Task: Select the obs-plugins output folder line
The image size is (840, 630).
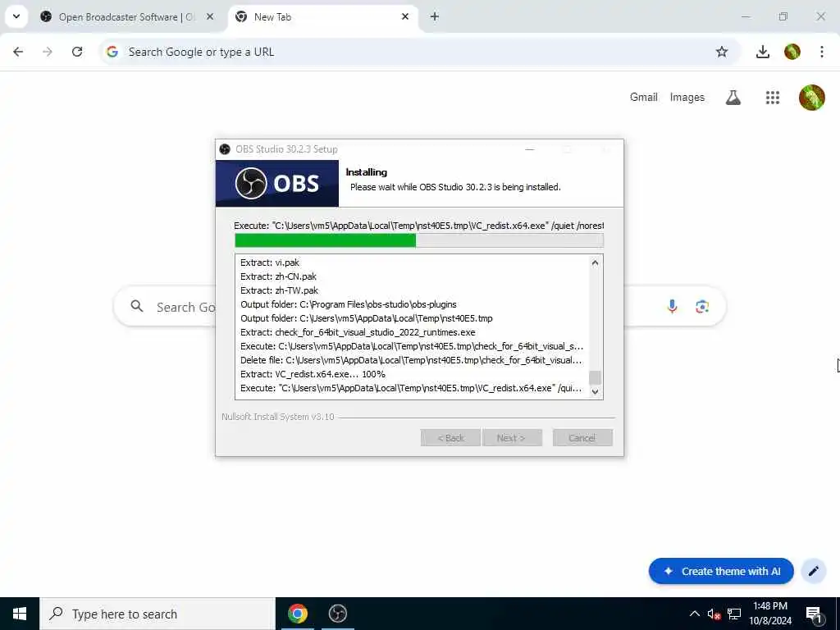Action: click(348, 304)
